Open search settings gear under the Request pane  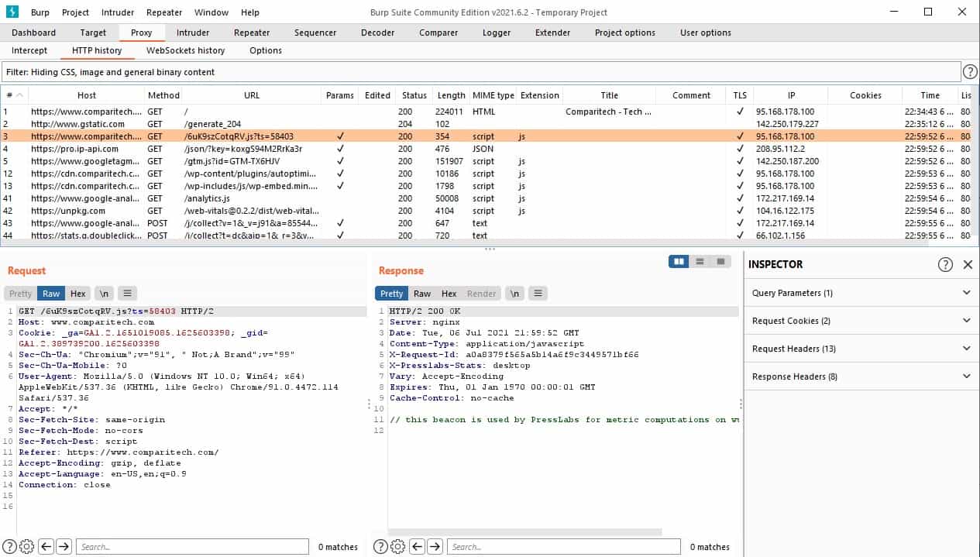[26, 547]
